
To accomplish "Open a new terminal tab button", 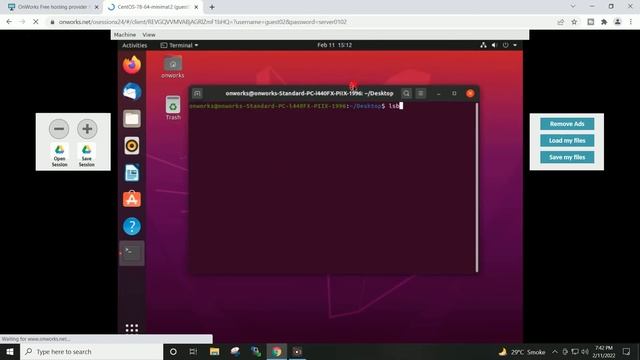I will pyautogui.click(x=197, y=93).
